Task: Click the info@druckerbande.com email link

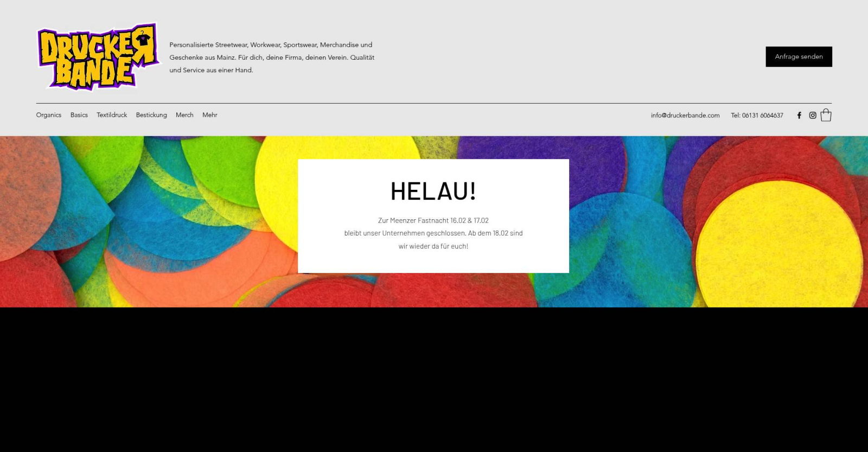Action: click(x=685, y=116)
